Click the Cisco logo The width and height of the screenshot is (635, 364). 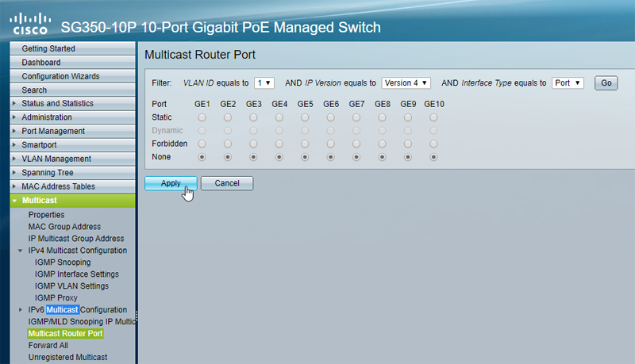coord(30,24)
